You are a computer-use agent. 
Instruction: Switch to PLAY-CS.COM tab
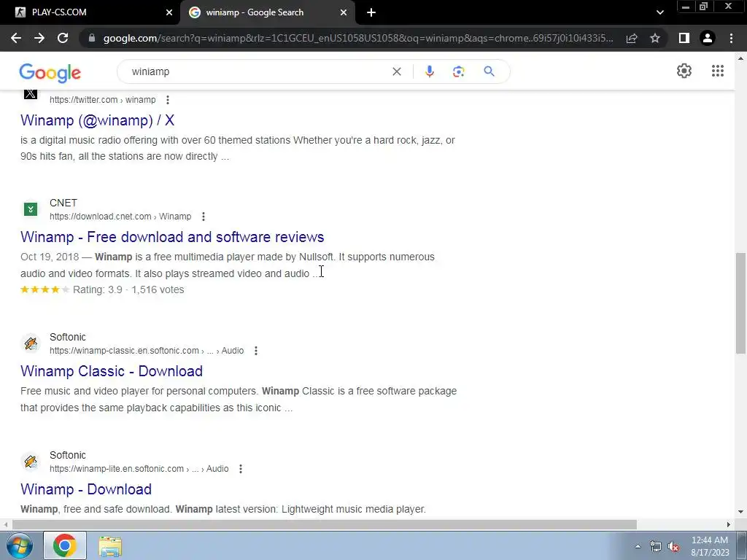tap(90, 12)
